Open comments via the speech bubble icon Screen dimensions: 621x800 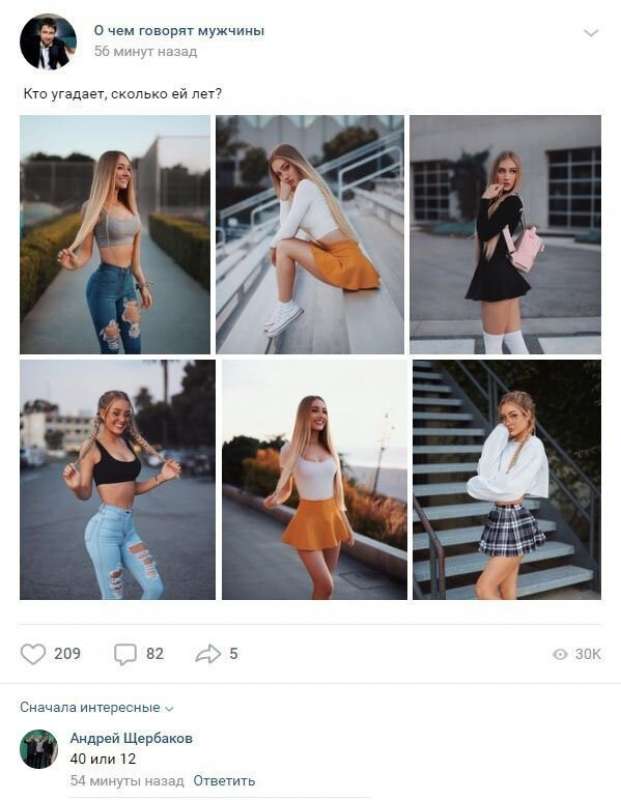click(125, 654)
